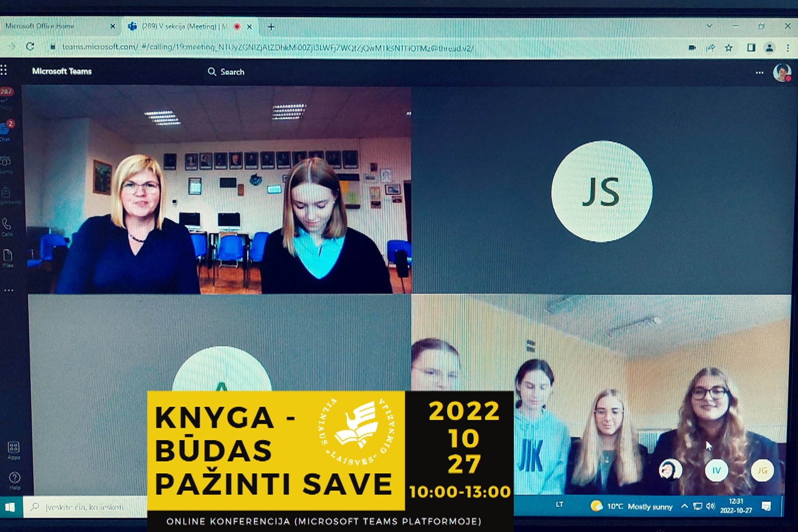Screen dimensions: 798x532
Task: Open the Windows Start menu
Action: pos(10,506)
